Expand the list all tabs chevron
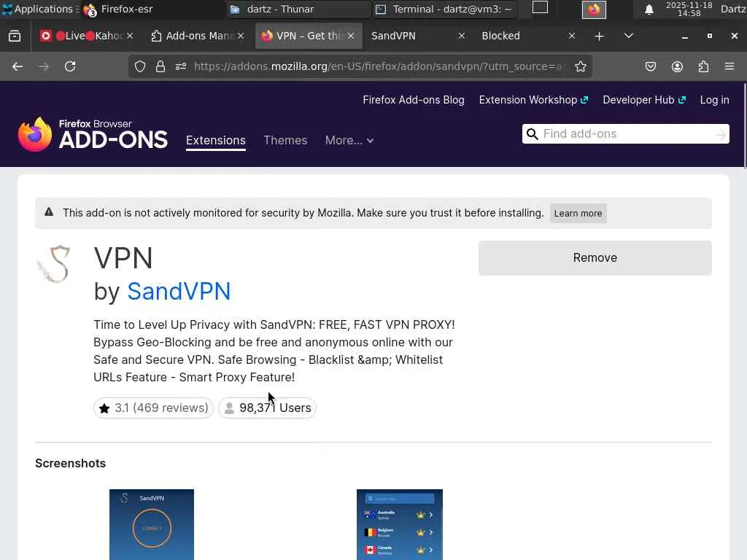Screen dimensions: 747x560 629,36
